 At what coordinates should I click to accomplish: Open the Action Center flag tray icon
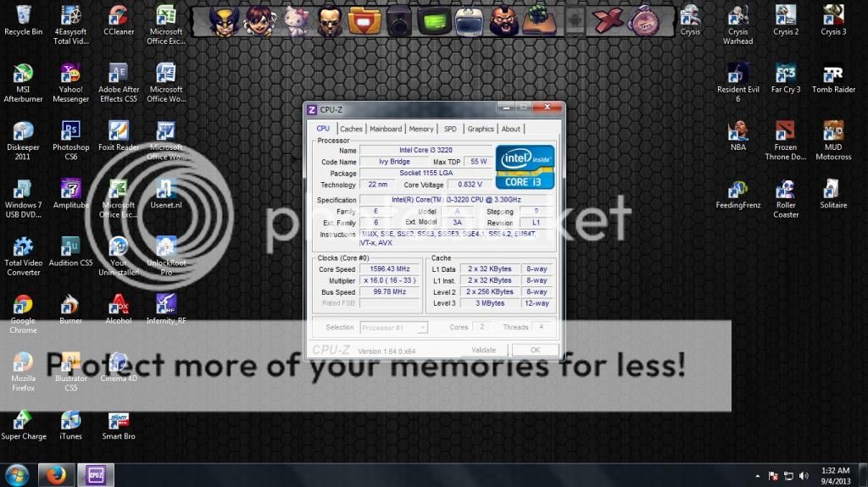tap(773, 476)
